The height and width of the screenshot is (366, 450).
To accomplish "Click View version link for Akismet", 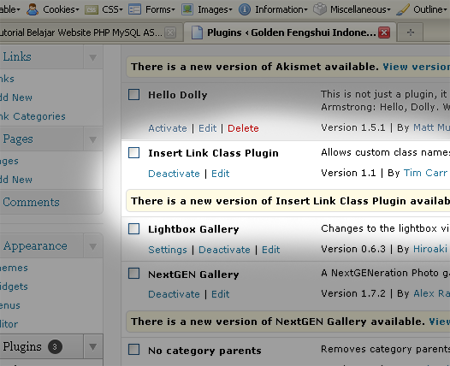I will point(416,67).
